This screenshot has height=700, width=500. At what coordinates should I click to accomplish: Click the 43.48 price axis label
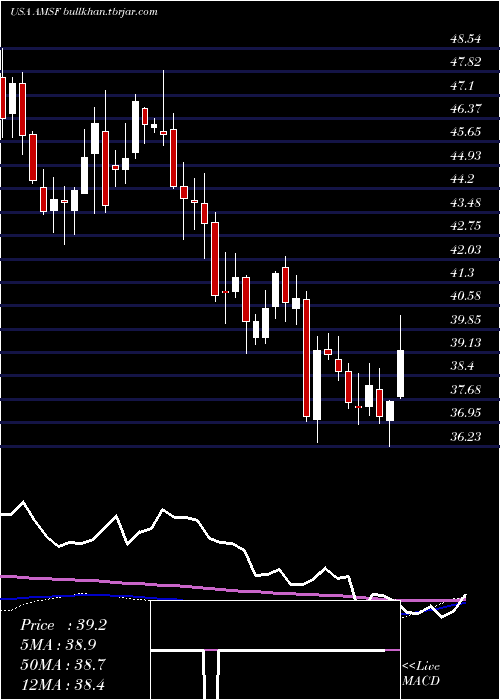pos(466,203)
